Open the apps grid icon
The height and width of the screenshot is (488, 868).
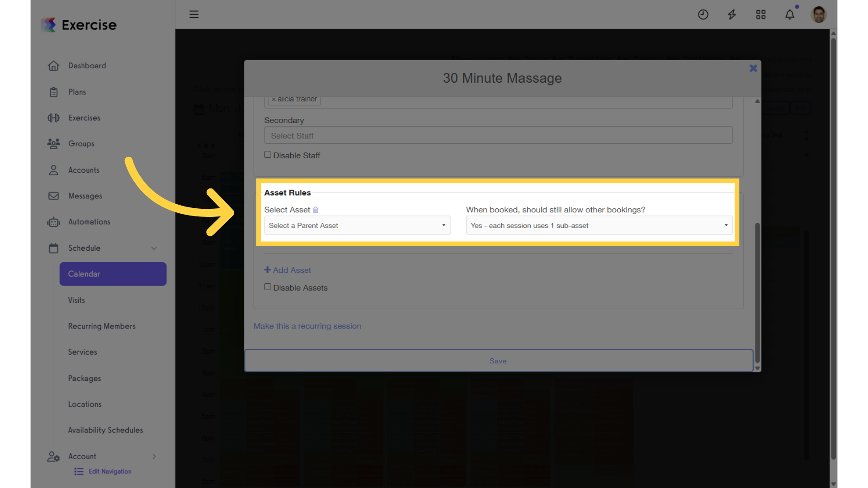click(x=761, y=14)
